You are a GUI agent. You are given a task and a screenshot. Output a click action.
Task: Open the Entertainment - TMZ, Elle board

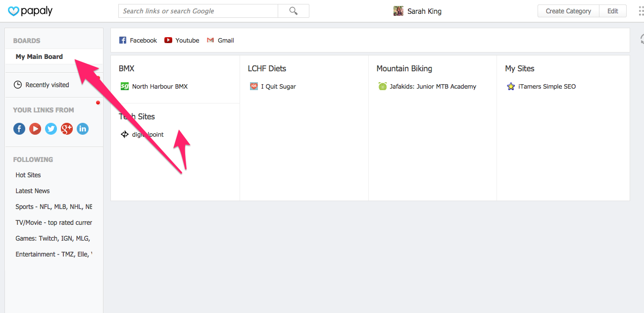coord(54,254)
